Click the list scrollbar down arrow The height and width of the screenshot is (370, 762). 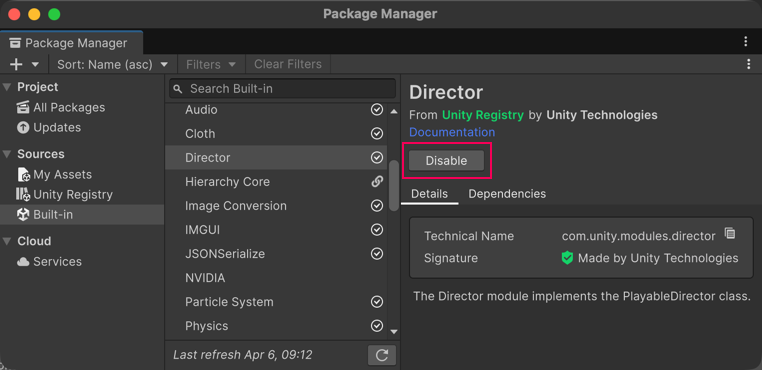coord(394,332)
